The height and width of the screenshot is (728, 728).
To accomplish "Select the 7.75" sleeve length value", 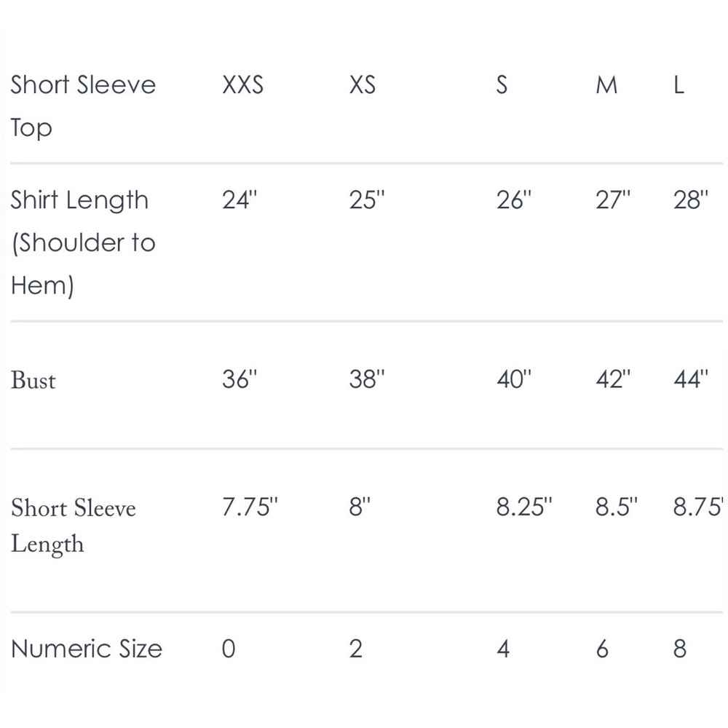I will point(250,507).
